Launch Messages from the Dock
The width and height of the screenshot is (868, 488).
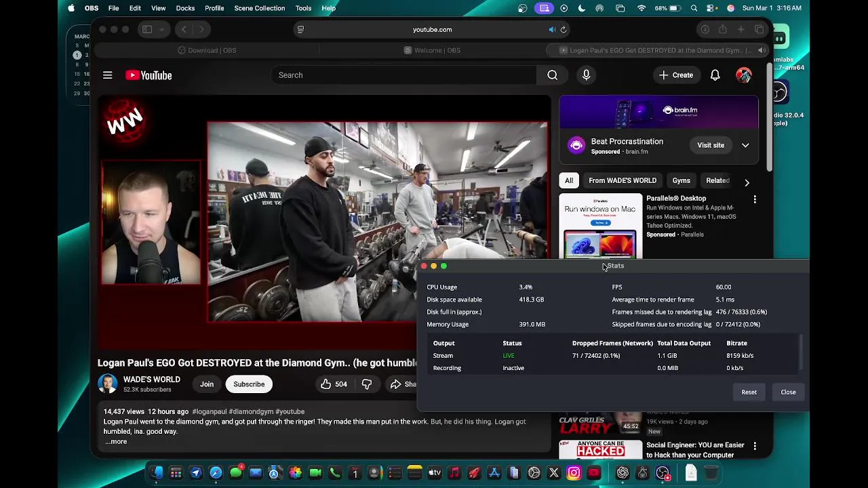tap(236, 473)
